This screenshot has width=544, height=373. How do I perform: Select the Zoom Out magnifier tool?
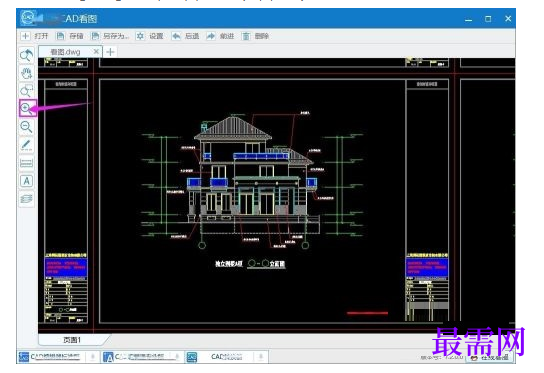[x=26, y=127]
